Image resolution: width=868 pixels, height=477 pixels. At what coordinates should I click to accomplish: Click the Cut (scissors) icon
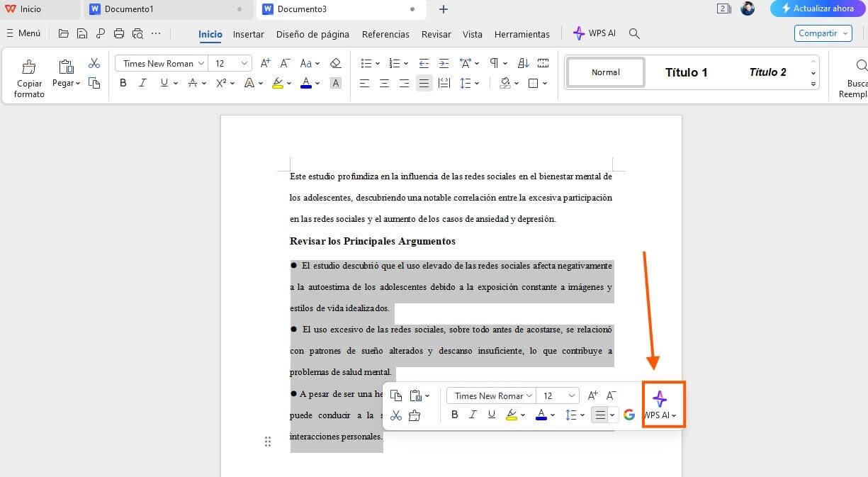(x=94, y=62)
